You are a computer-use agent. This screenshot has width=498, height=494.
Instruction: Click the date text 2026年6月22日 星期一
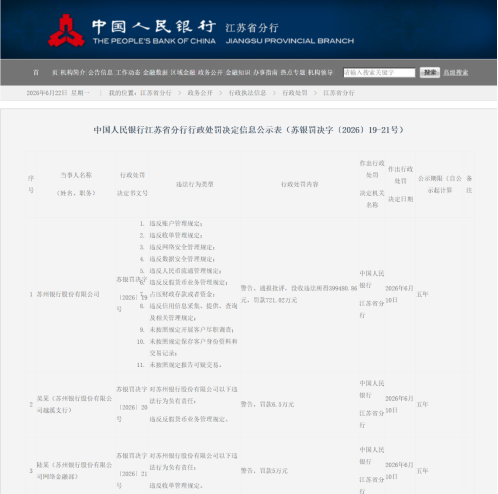(x=58, y=93)
